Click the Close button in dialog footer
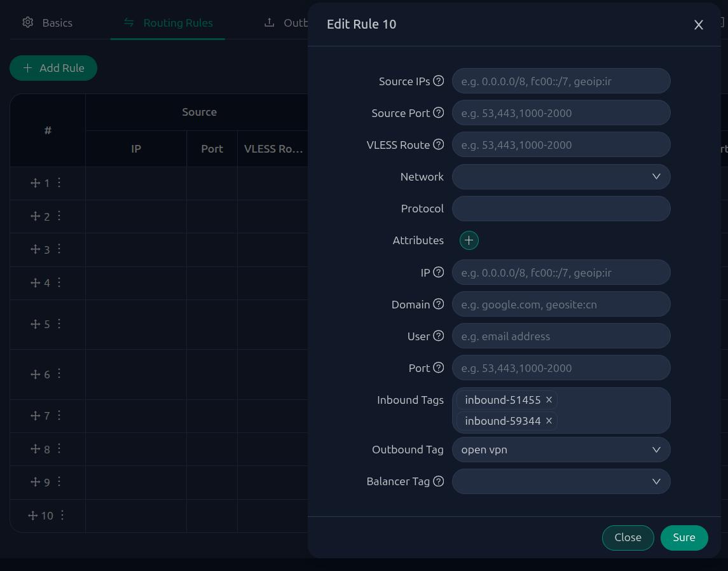The width and height of the screenshot is (728, 571). (628, 537)
